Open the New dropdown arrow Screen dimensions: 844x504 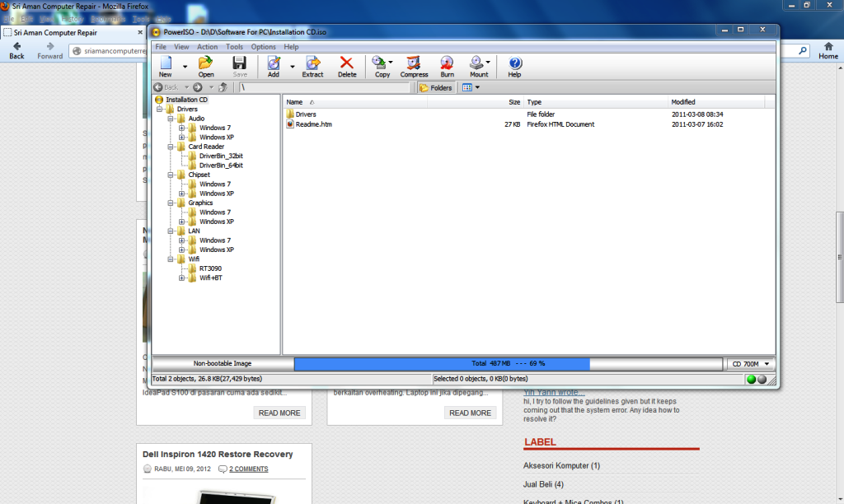[x=185, y=67]
